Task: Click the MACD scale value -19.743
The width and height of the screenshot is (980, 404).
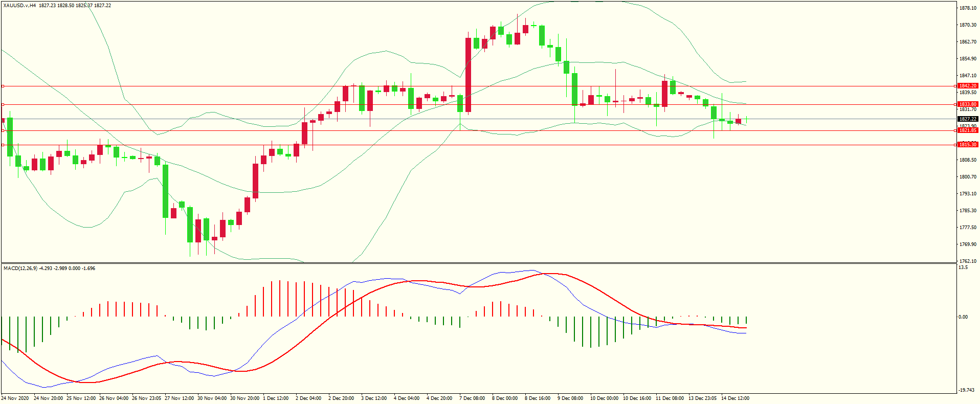Action: point(967,390)
